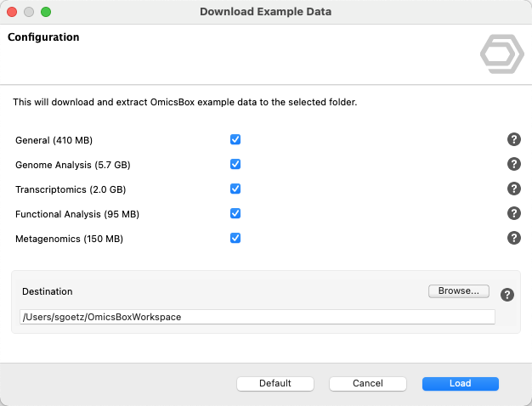Image resolution: width=532 pixels, height=406 pixels.
Task: Click the General (410 MB) label
Action: click(54, 140)
